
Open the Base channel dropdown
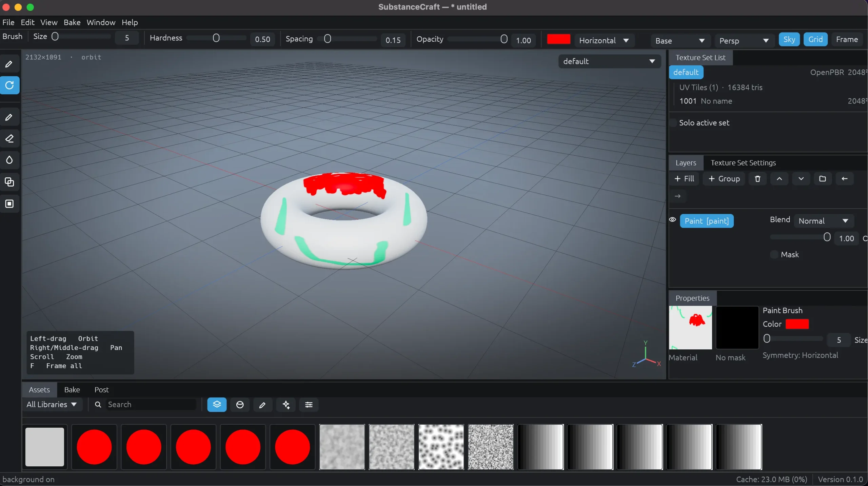tap(680, 41)
